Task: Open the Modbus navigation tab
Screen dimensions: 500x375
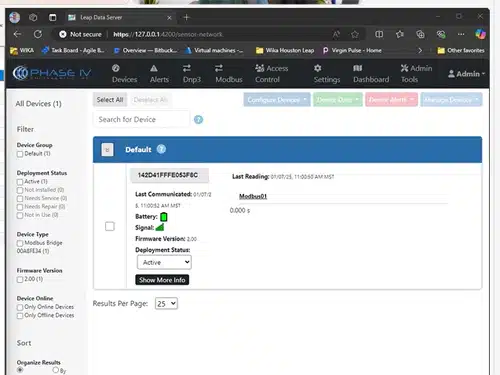Action: click(x=229, y=74)
